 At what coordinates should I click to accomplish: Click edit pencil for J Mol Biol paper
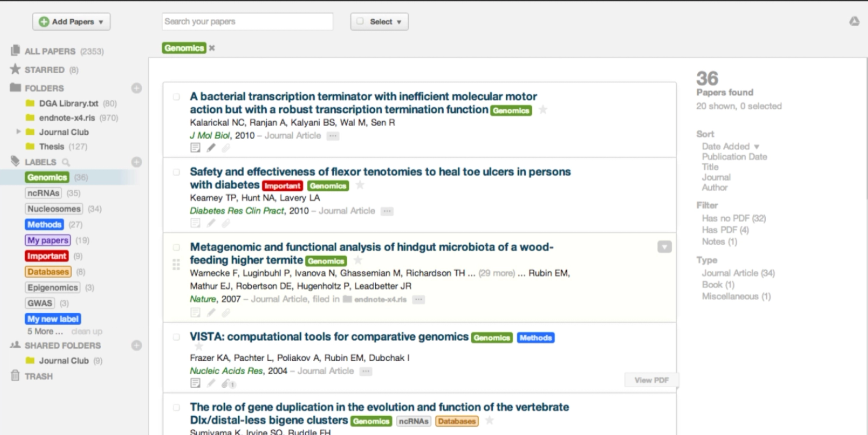click(211, 147)
